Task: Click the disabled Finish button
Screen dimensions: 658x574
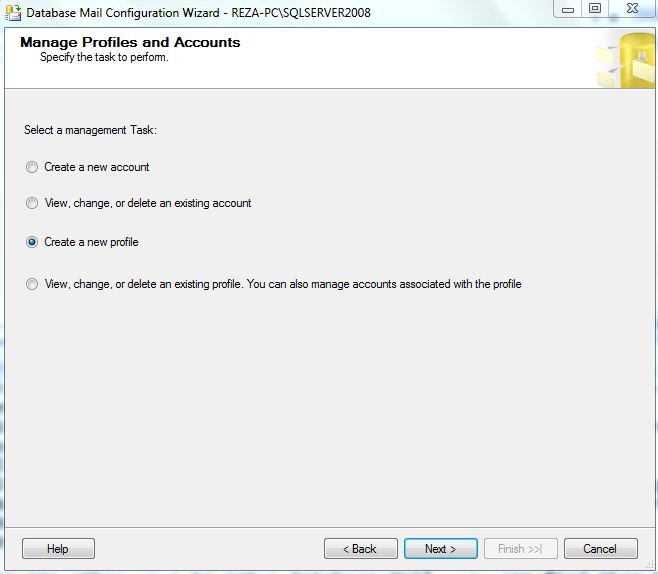Action: click(x=520, y=549)
